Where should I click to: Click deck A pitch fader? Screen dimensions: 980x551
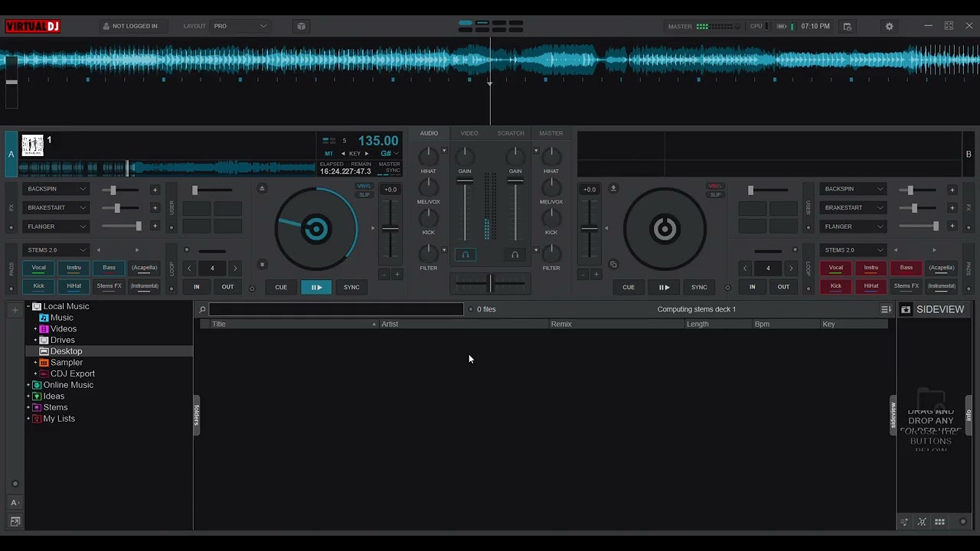(x=390, y=228)
